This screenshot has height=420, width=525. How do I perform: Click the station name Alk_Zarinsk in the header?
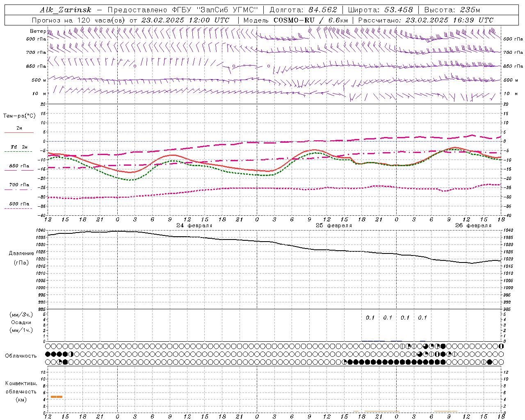[66, 10]
